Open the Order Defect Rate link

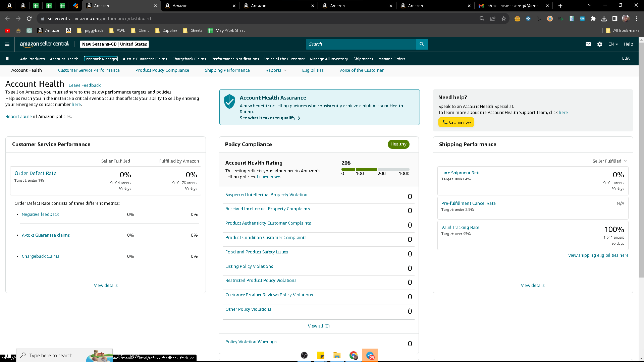[x=35, y=173]
